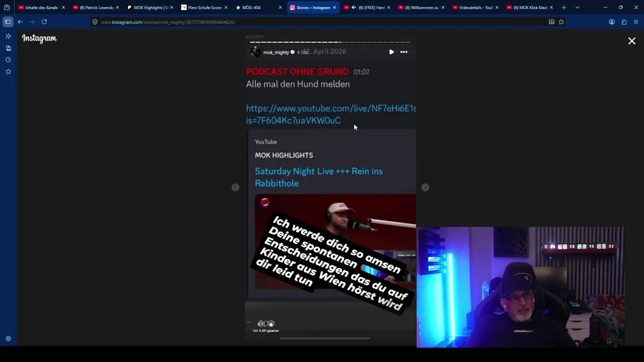Close the Instagram story viewer
Screen dimensions: 644x362
pyautogui.click(x=631, y=41)
